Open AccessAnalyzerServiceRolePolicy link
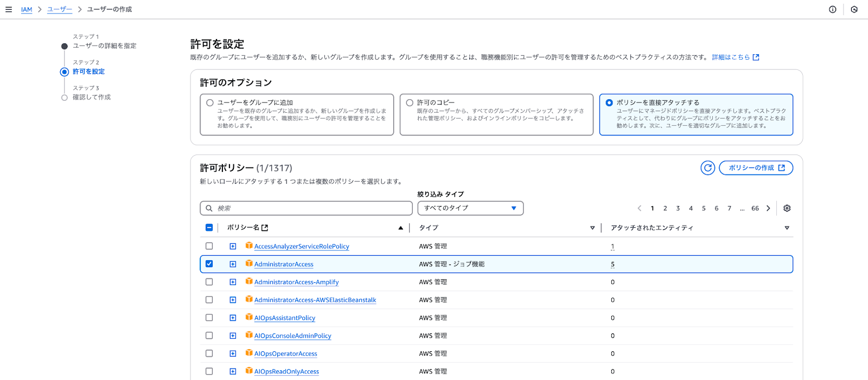This screenshot has height=380, width=868. (302, 247)
